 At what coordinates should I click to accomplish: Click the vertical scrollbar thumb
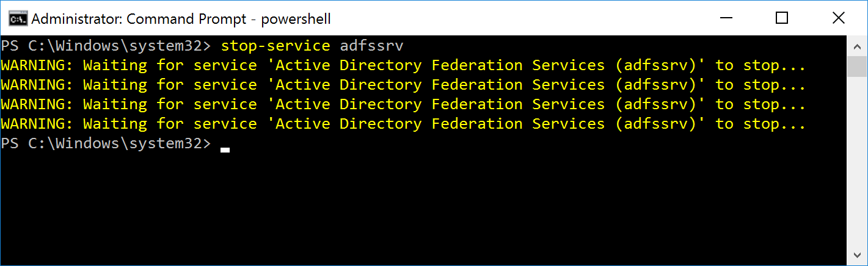856,66
